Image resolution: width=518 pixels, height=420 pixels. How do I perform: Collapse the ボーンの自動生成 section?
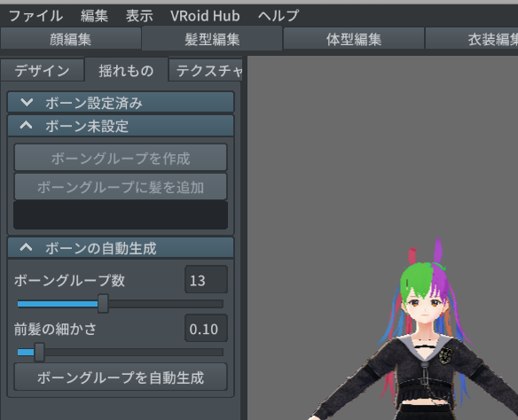click(x=121, y=247)
